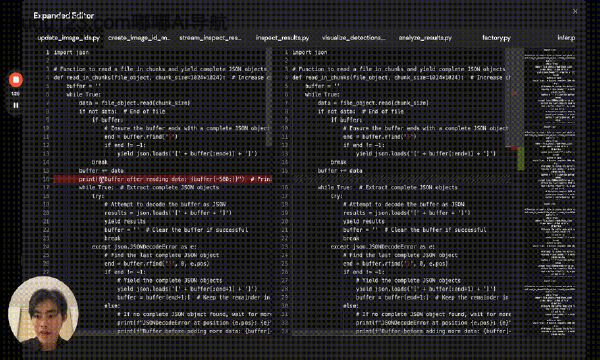Open the factory.py tab
This screenshot has height=360, width=600.
496,38
